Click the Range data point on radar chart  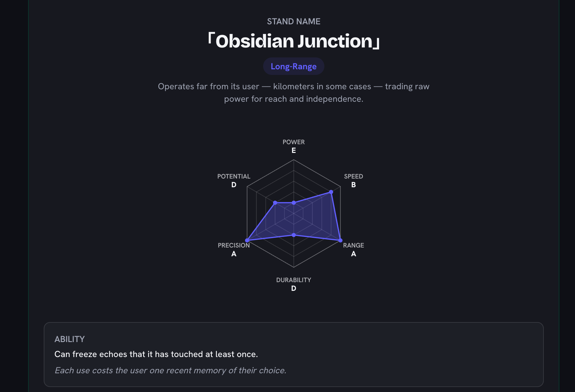click(340, 240)
